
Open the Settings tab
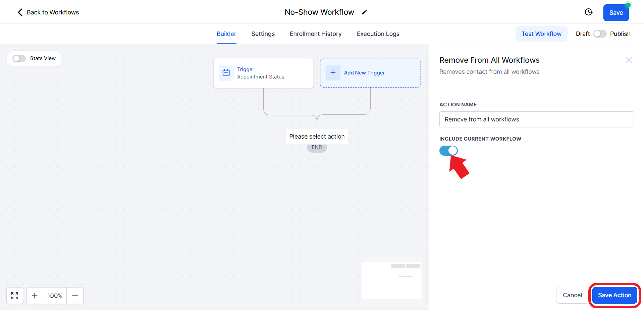(263, 34)
